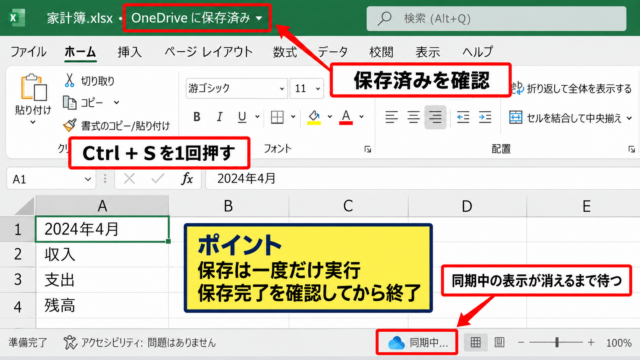This screenshot has height=360, width=640.
Task: Expand the borders dropdown arrow
Action: click(x=293, y=117)
